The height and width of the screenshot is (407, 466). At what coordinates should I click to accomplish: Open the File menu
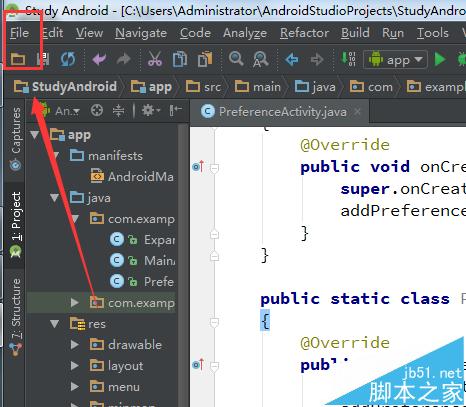(x=19, y=33)
